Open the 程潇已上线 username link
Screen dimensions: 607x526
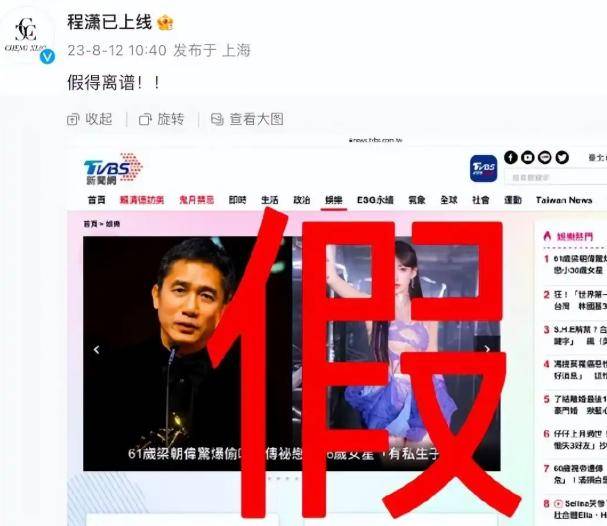(109, 22)
